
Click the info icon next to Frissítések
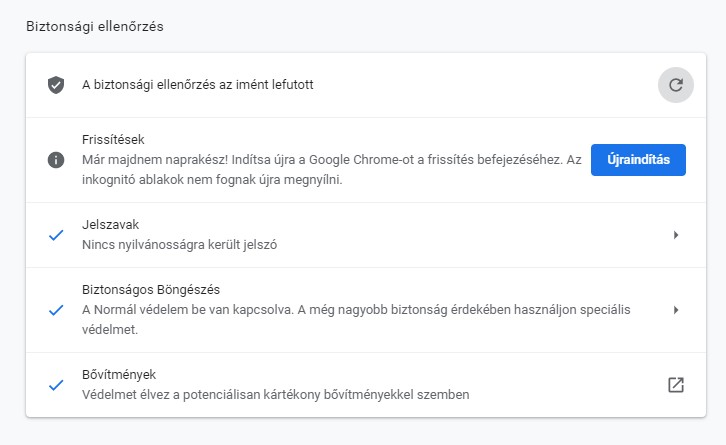point(56,160)
